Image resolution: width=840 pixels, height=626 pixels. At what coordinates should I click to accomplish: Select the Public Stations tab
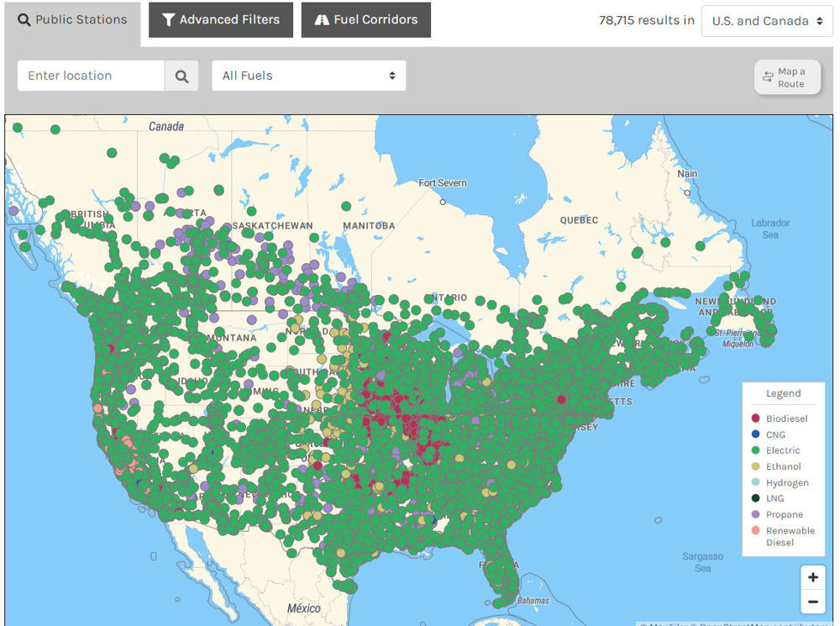pyautogui.click(x=73, y=18)
